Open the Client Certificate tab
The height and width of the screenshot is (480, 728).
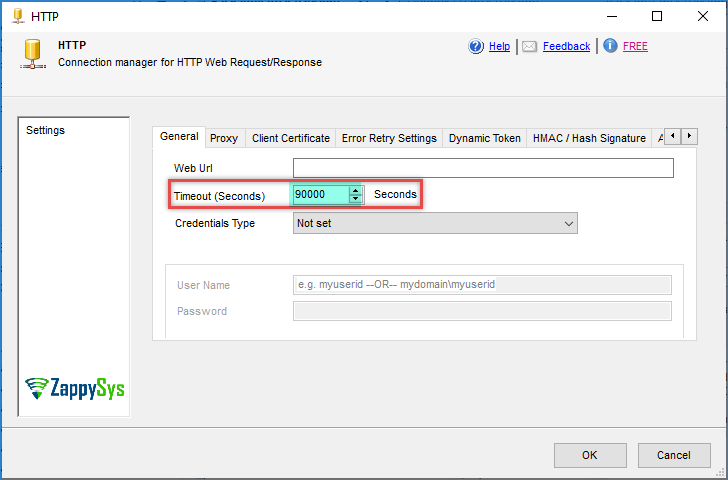click(291, 138)
